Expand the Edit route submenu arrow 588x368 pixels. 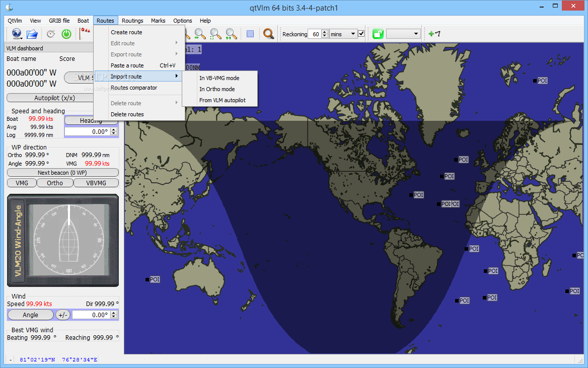click(176, 43)
